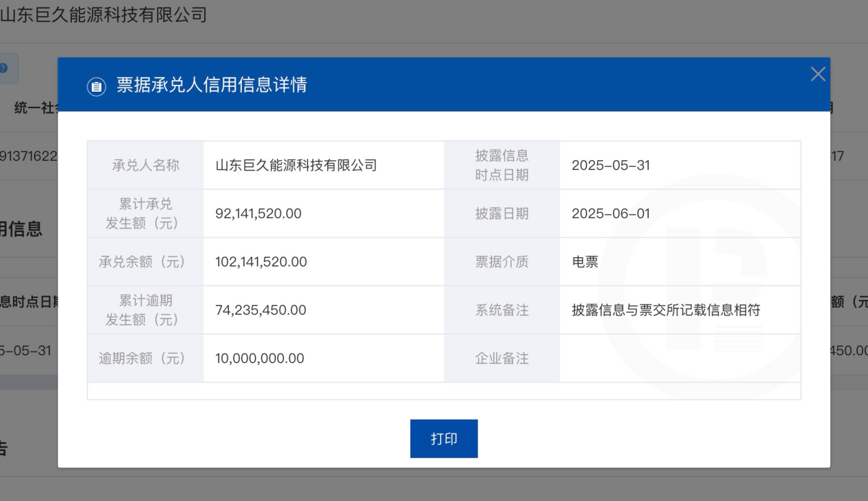Click the 披露日期 label

tap(502, 214)
